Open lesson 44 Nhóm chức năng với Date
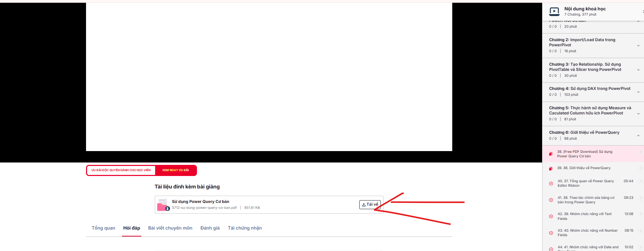The image size is (644, 251). click(588, 248)
